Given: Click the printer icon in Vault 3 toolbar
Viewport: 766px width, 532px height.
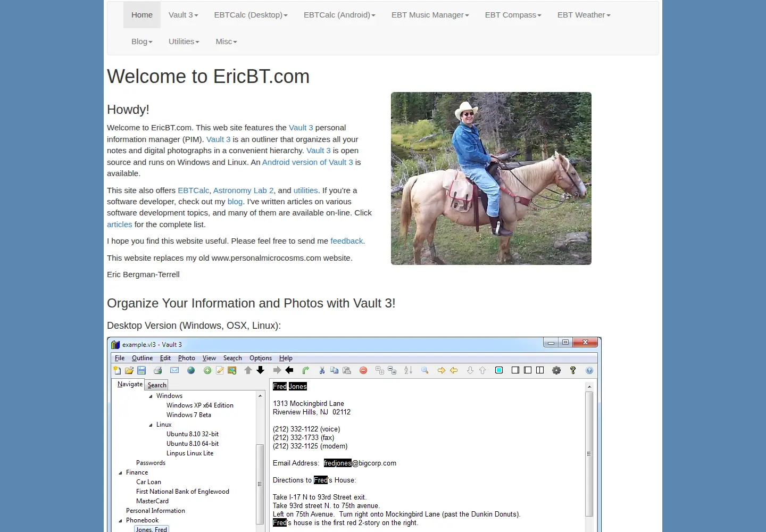Looking at the screenshot, I should tap(157, 370).
